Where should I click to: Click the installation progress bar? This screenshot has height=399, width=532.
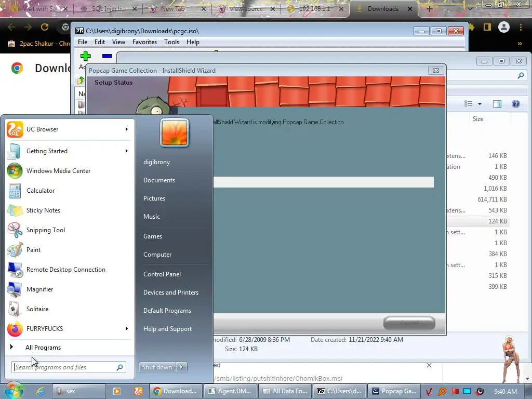pos(324,182)
